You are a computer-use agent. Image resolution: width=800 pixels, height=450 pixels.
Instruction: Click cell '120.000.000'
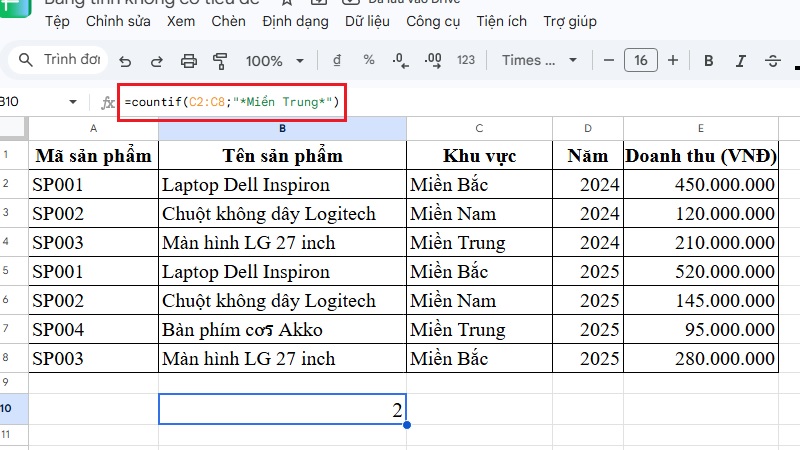click(x=701, y=213)
